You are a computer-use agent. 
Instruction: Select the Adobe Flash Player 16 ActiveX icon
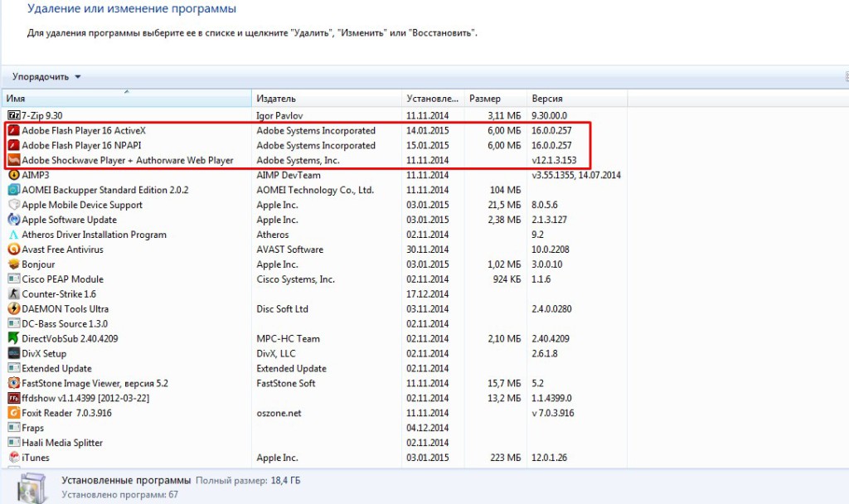tap(13, 130)
